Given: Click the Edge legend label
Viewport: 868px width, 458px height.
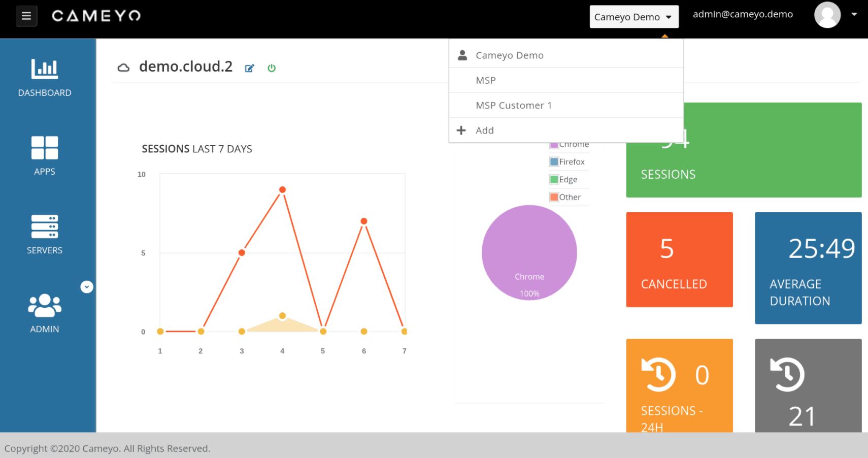Looking at the screenshot, I should [569, 180].
